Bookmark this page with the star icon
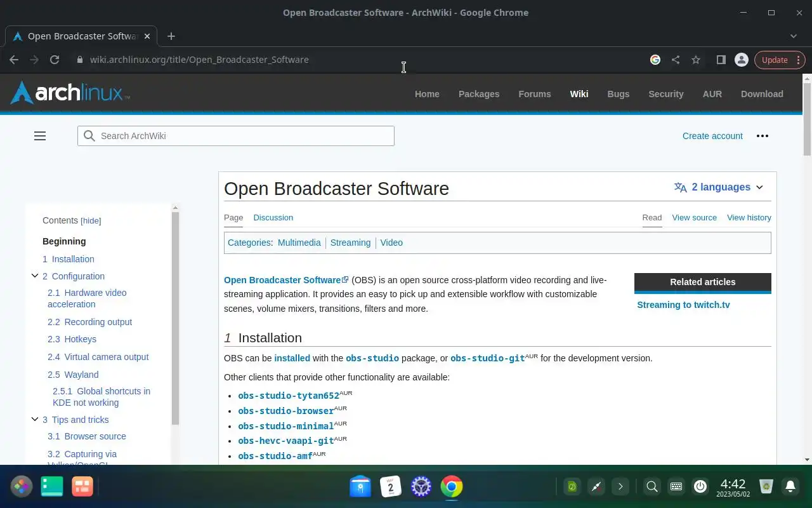The width and height of the screenshot is (812, 508). (x=696, y=60)
